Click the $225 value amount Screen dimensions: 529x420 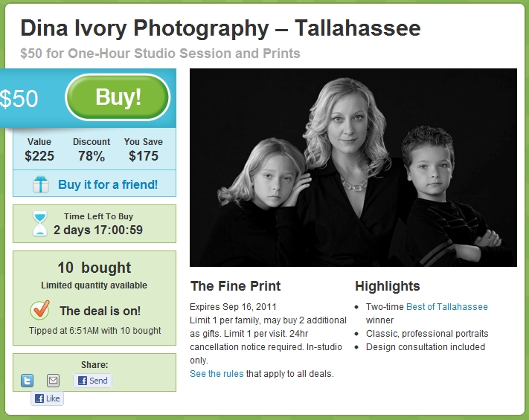(39, 156)
